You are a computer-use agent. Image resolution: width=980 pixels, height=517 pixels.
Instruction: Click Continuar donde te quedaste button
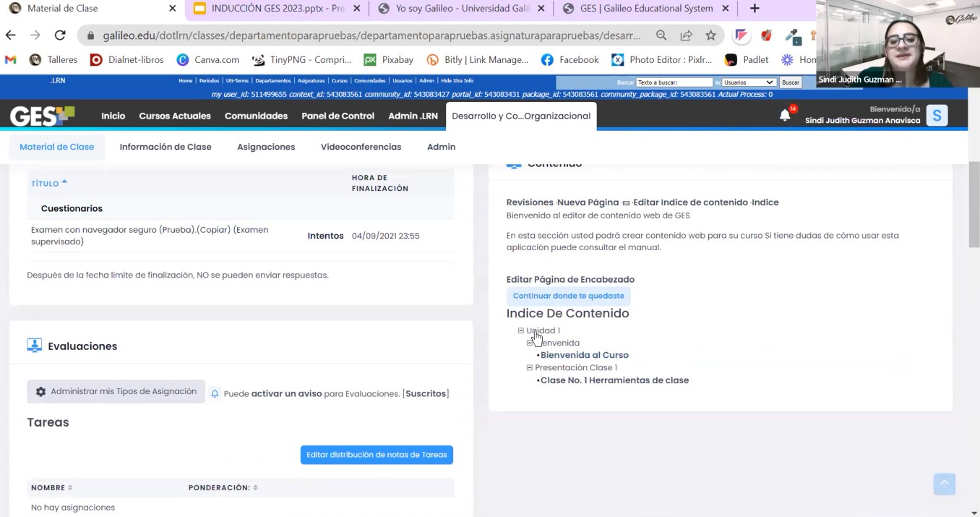tap(568, 296)
